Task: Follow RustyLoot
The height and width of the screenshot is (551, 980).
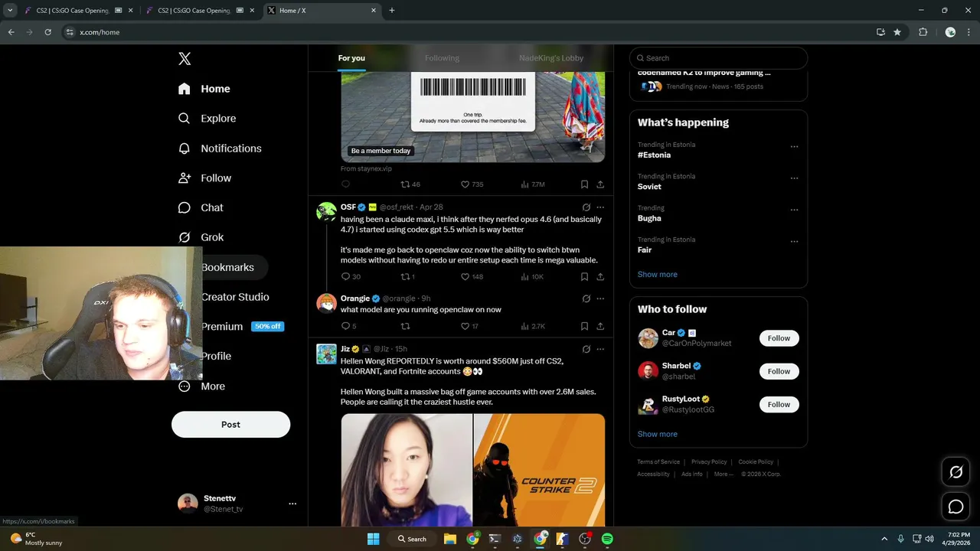Action: (779, 404)
